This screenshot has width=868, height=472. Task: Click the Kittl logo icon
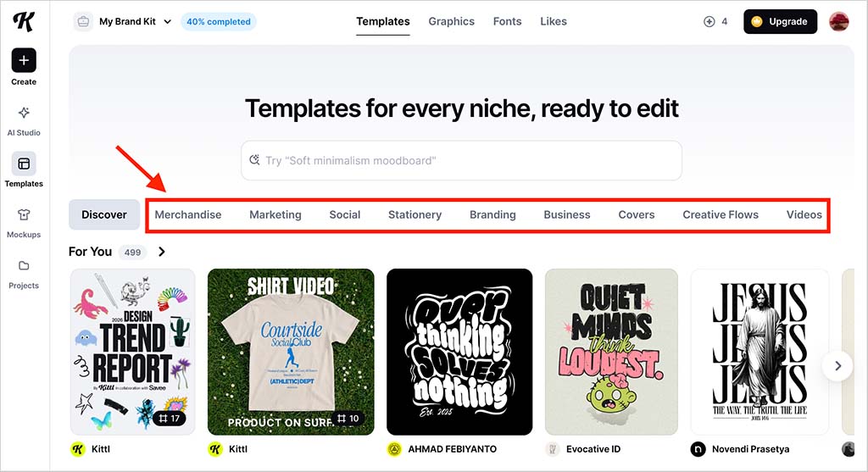click(x=24, y=21)
